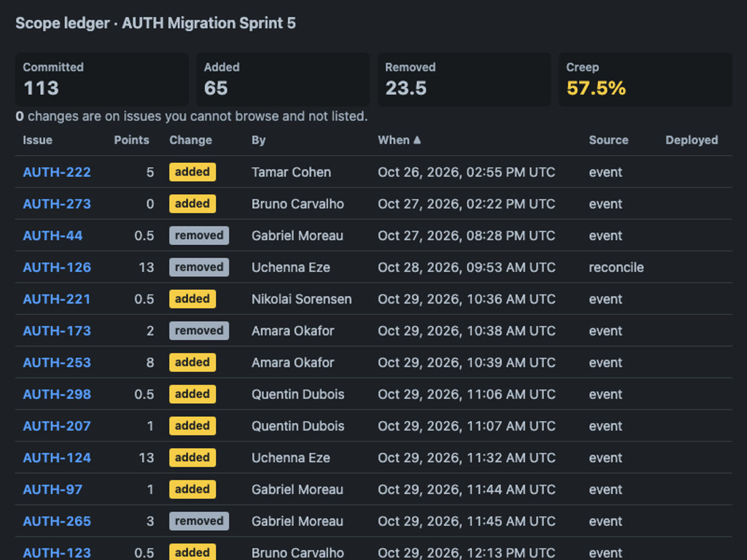Open issue AUTH-273 link
The width and height of the screenshot is (747, 560).
(x=57, y=204)
